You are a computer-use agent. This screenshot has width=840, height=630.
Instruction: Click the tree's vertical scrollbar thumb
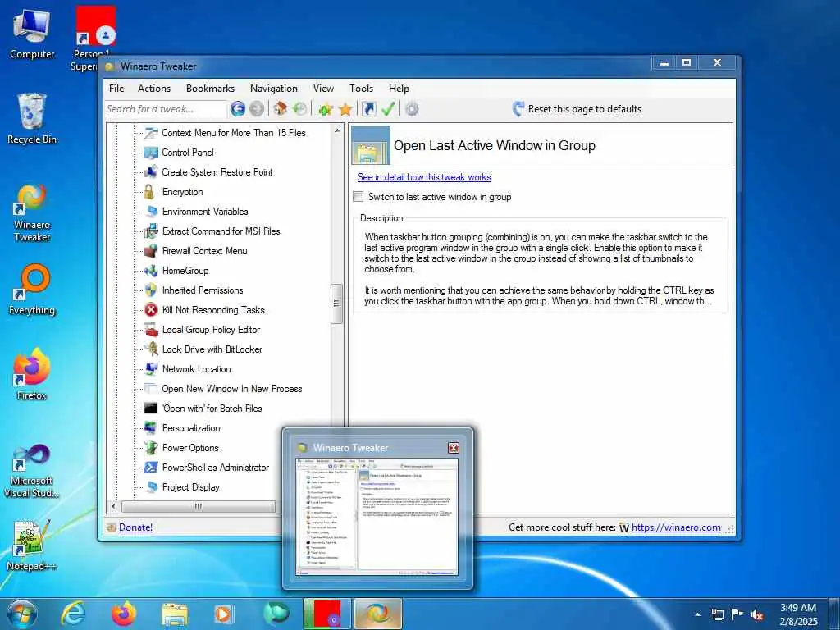click(336, 304)
